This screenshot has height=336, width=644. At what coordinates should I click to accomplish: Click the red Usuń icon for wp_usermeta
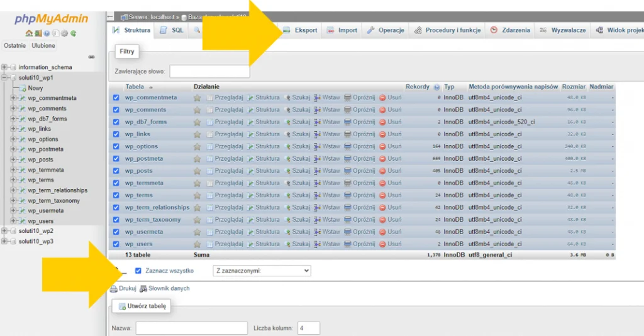(382, 232)
